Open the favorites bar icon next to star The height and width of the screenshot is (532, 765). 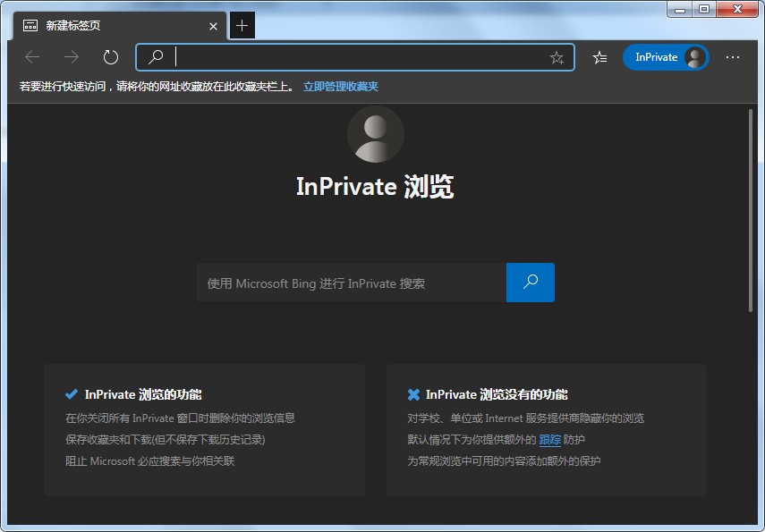599,56
